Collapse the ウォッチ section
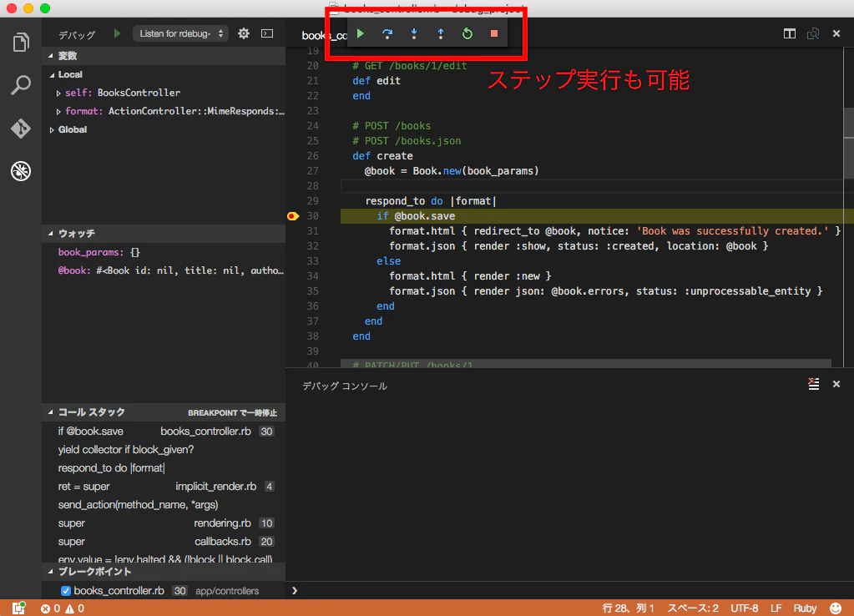Image resolution: width=854 pixels, height=616 pixels. point(51,233)
